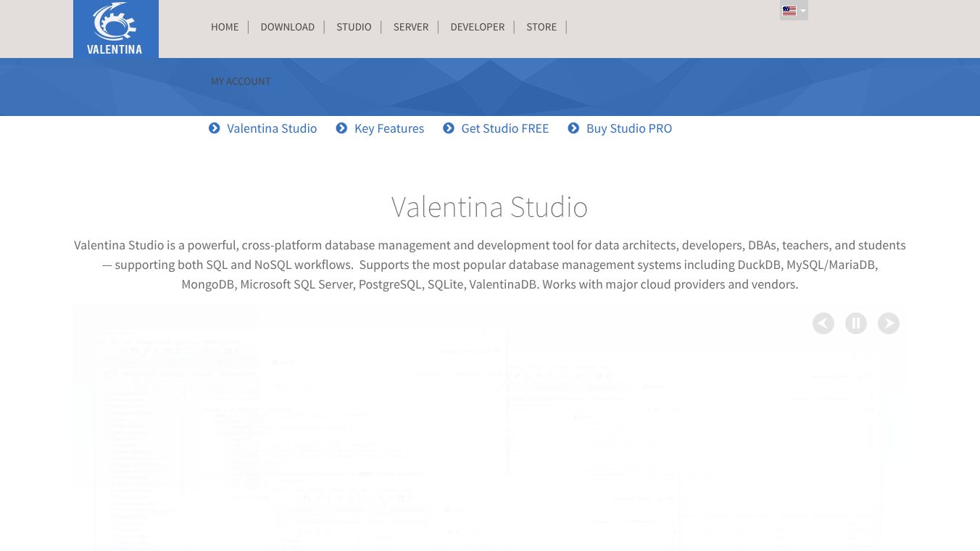This screenshot has height=551, width=980.
Task: Click arrow icon beside Get Studio FREE
Action: [449, 128]
